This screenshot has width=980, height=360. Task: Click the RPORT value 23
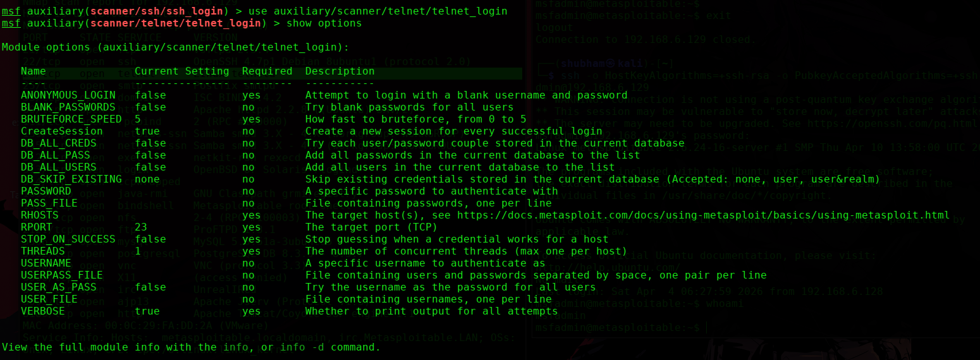tap(141, 227)
